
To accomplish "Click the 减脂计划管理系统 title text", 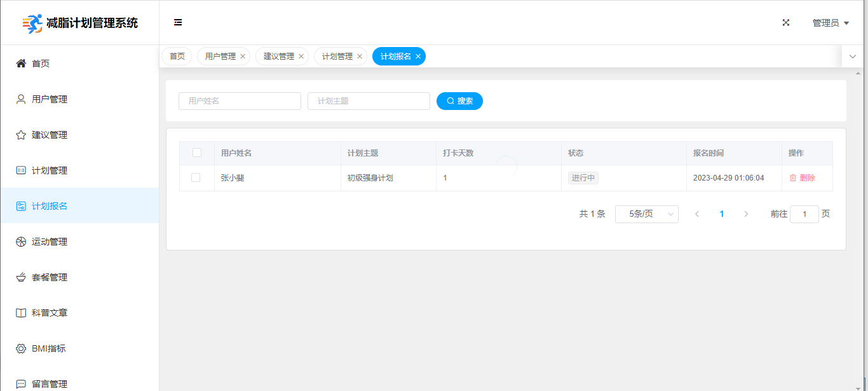I will point(92,24).
